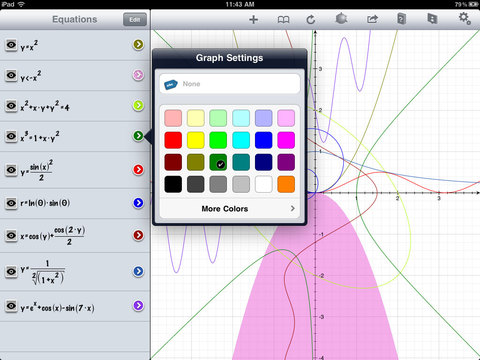Open the book library icon
Screen dimensions: 480x360
(283, 20)
